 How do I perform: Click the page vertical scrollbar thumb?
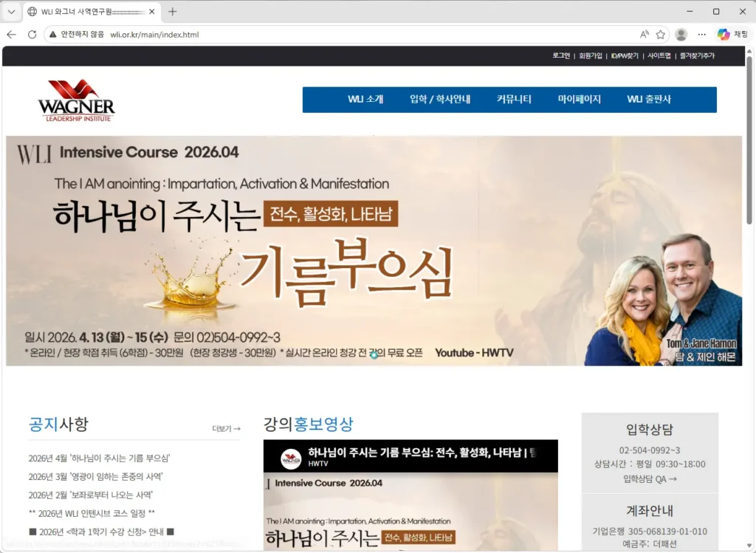(749, 140)
